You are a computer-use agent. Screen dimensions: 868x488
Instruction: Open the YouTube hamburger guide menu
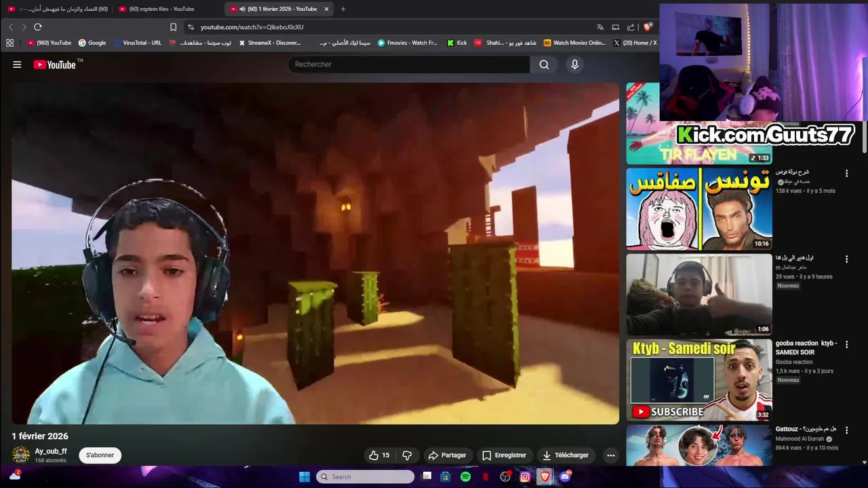(x=17, y=64)
